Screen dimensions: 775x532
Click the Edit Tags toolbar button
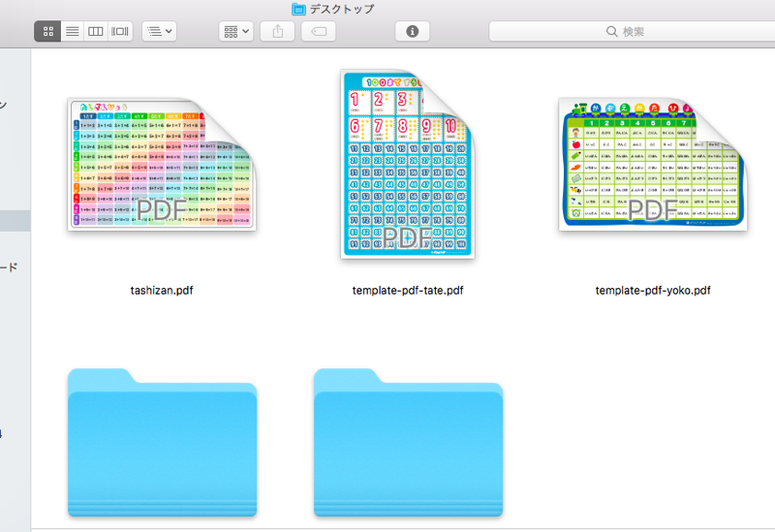(x=319, y=31)
